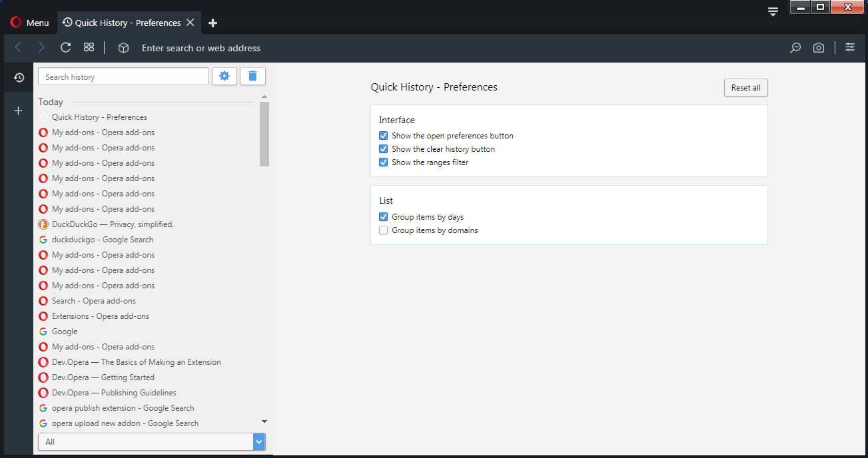Reload the current page
Screen dimensions: 868x458
click(65, 47)
